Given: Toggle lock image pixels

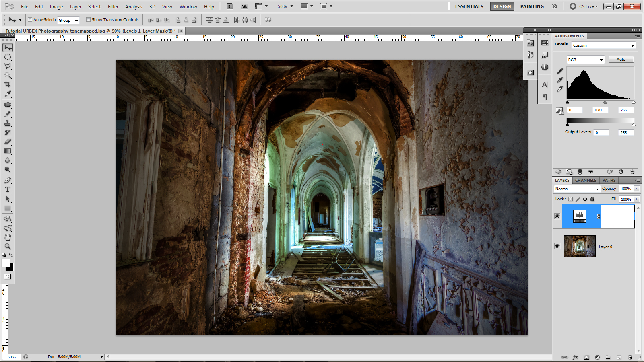Looking at the screenshot, I should coord(578,199).
